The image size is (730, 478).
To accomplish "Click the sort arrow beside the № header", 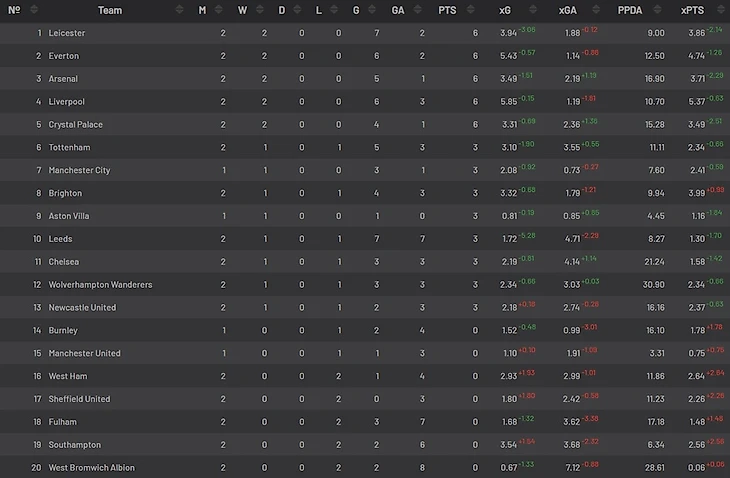I will coord(35,10).
